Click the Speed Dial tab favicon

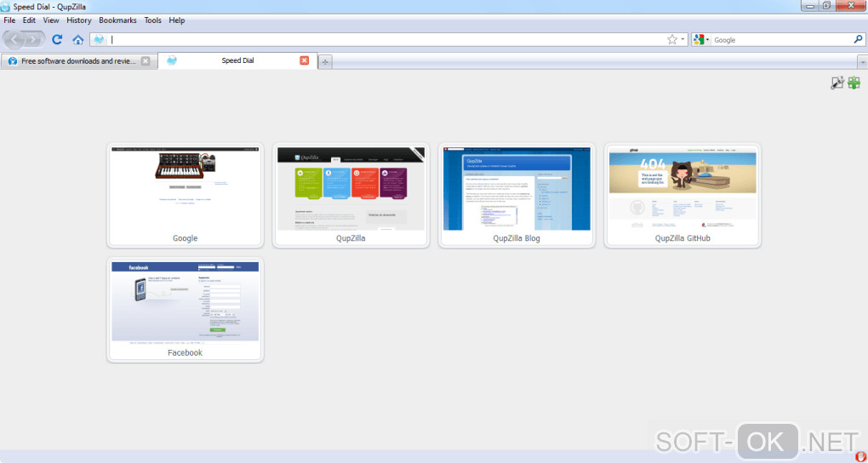tap(172, 60)
